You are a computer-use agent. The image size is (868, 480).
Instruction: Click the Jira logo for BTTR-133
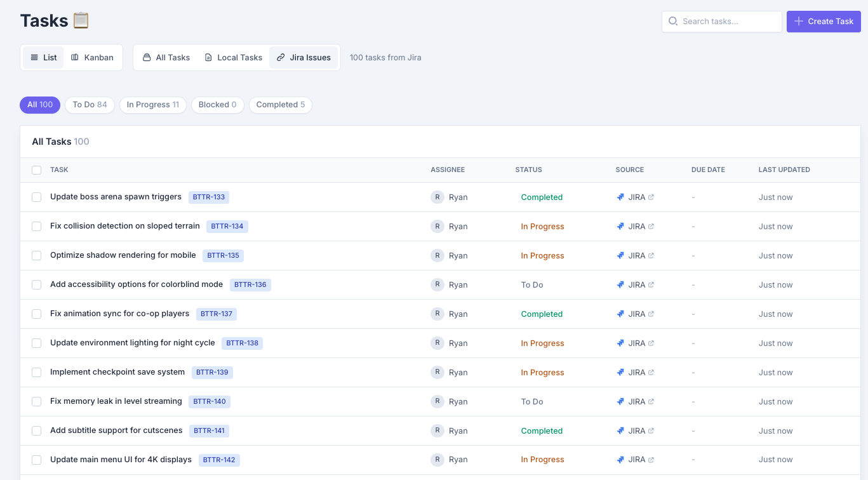[621, 197]
